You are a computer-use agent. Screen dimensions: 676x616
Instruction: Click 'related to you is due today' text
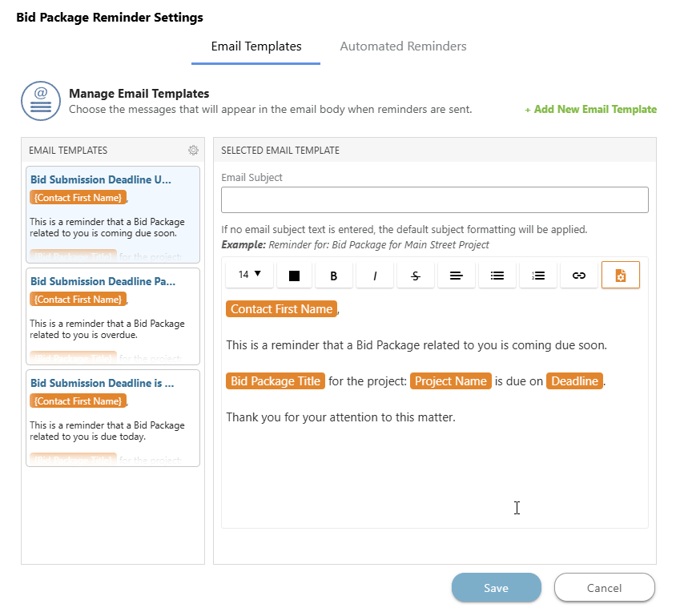[87, 437]
